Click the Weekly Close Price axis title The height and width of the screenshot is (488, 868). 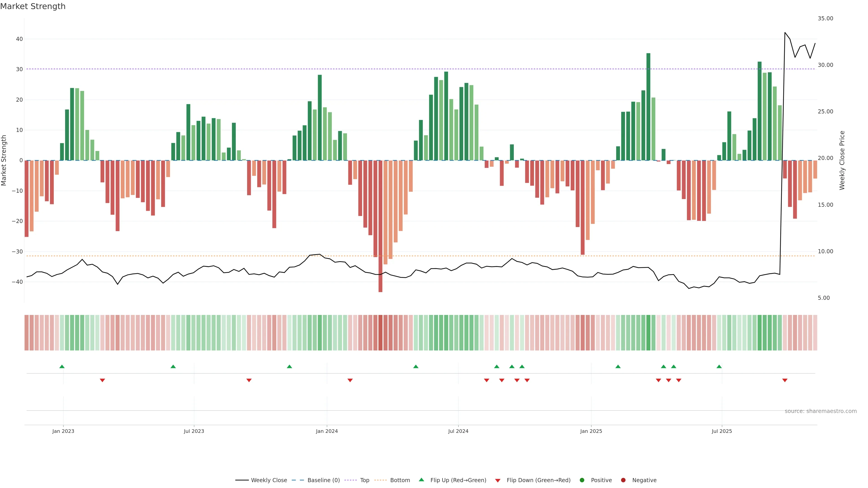[x=842, y=160]
